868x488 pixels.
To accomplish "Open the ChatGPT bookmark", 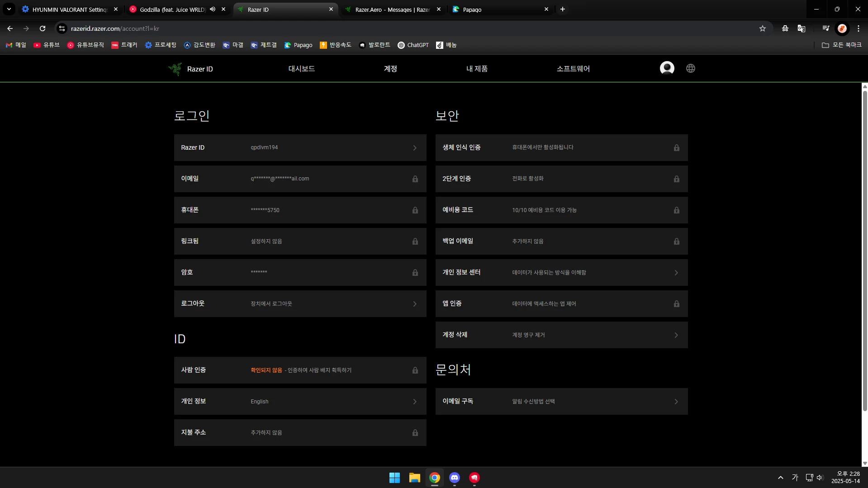I will pyautogui.click(x=413, y=45).
